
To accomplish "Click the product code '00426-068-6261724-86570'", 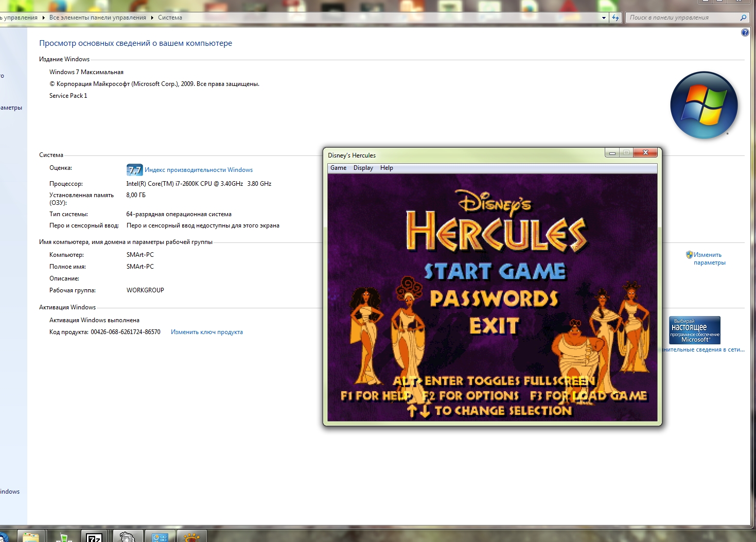I will point(126,332).
